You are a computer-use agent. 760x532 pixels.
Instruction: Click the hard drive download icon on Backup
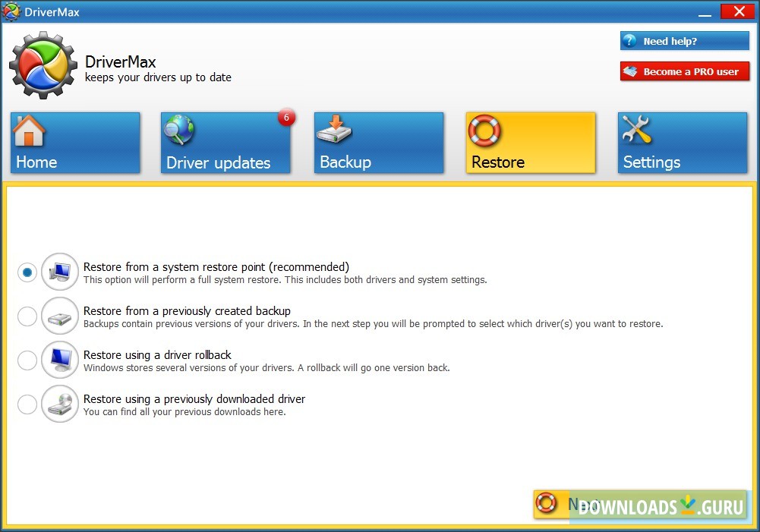(x=334, y=129)
